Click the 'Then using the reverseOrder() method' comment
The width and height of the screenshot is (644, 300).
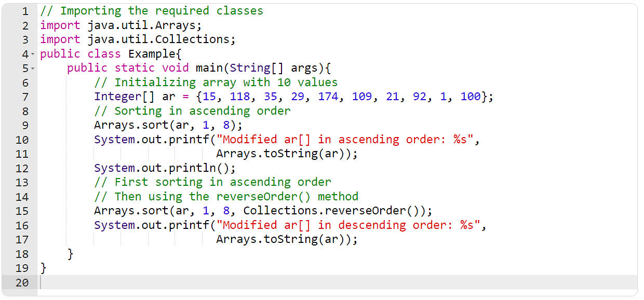pyautogui.click(x=226, y=196)
